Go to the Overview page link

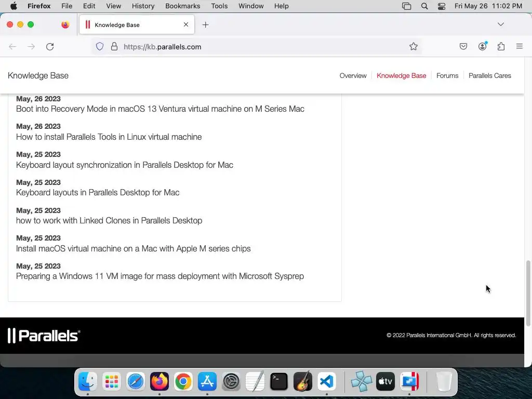pos(353,76)
